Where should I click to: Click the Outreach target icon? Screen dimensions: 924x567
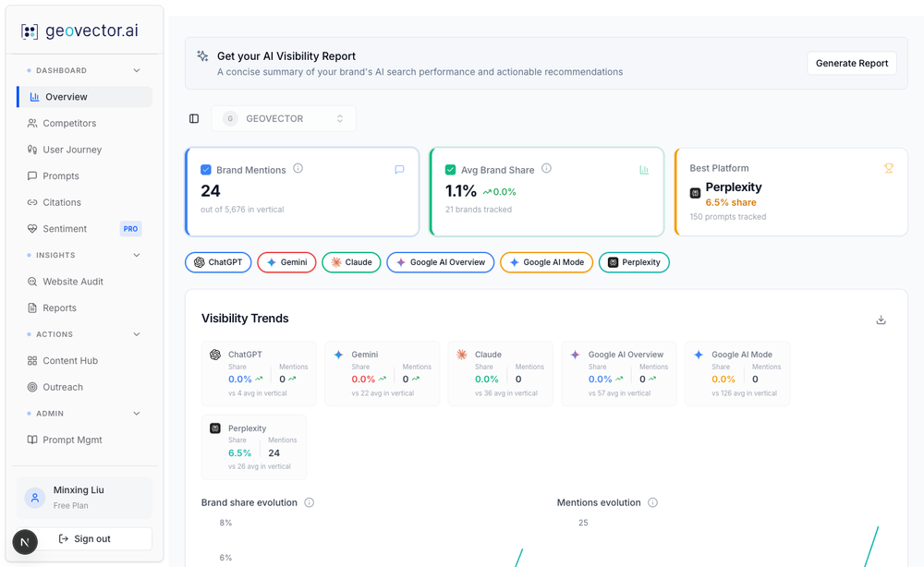click(x=31, y=387)
